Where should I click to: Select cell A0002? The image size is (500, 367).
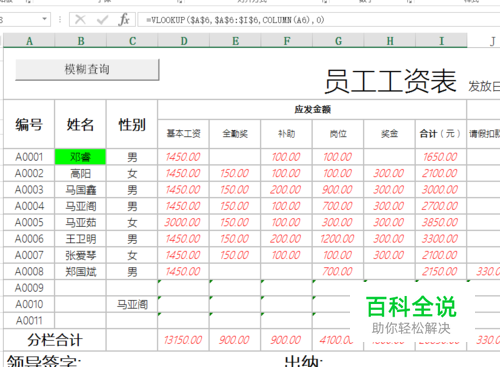click(x=29, y=173)
